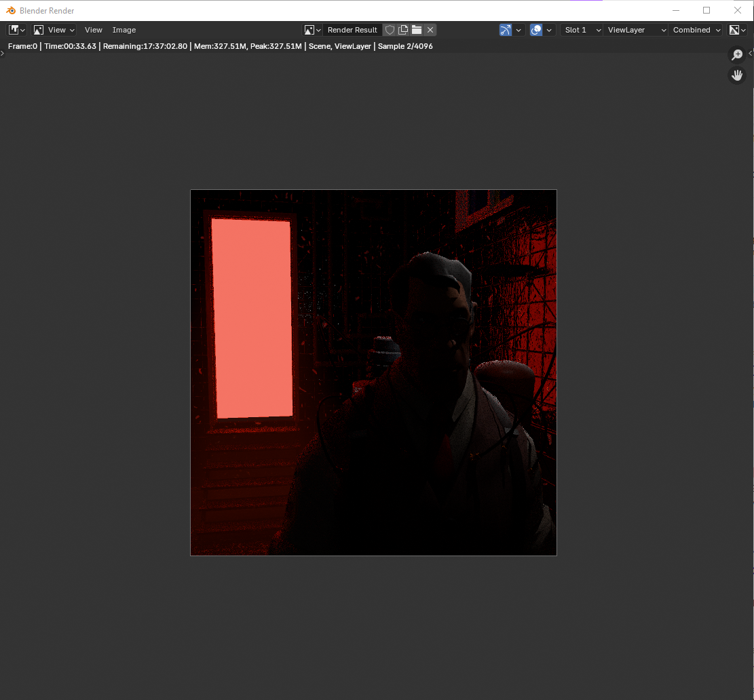754x700 pixels.
Task: Click the new image icon beside Render Result
Action: pos(403,30)
